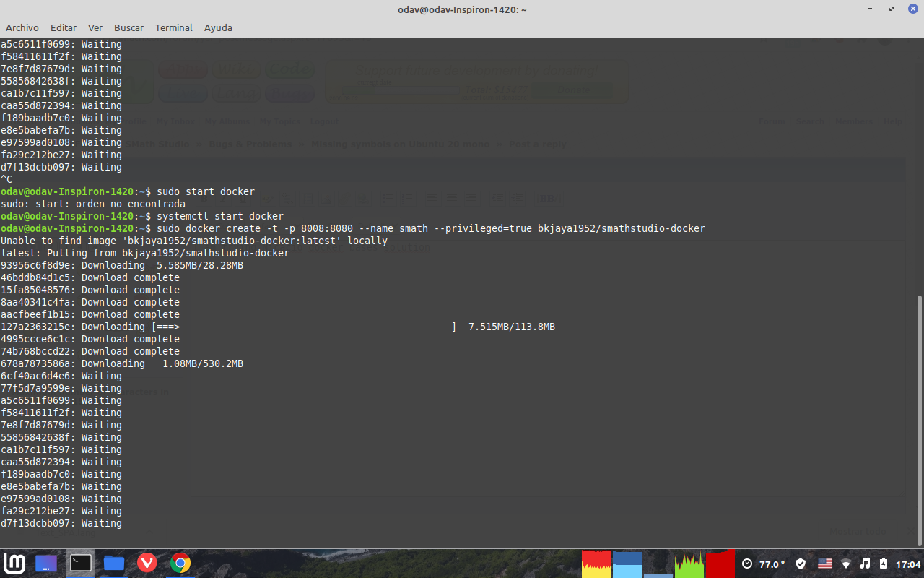Viewport: 924px width, 578px height.
Task: Click the Terminal icon in the taskbar
Action: (80, 564)
